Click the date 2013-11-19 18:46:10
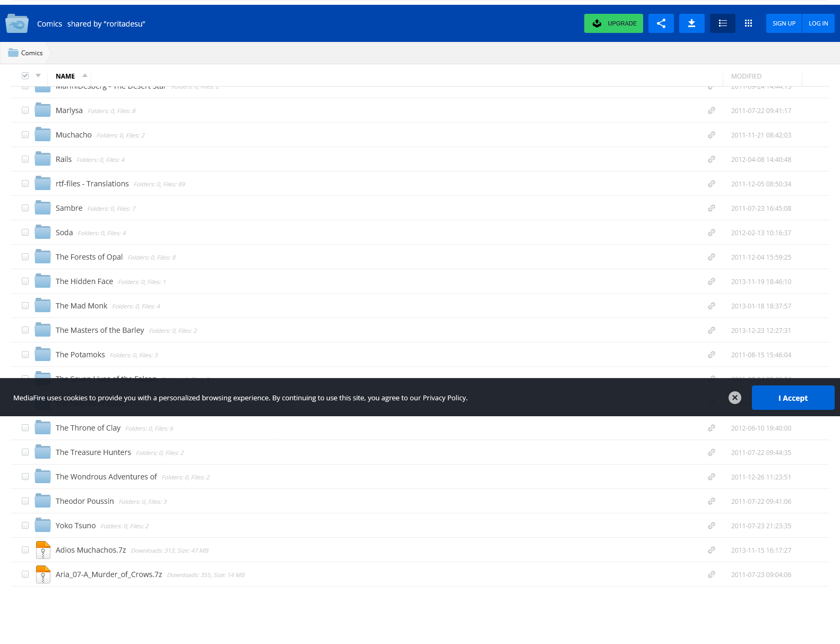The image size is (840, 644). (x=761, y=282)
